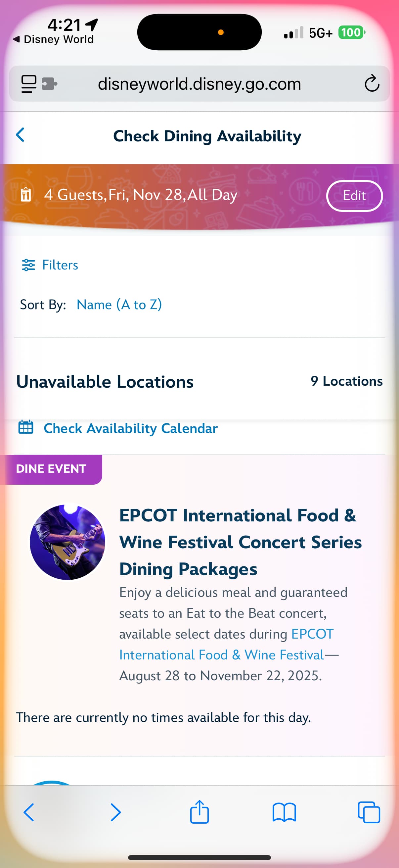Tap the Filters sliders icon
Image resolution: width=399 pixels, height=868 pixels.
coord(28,265)
